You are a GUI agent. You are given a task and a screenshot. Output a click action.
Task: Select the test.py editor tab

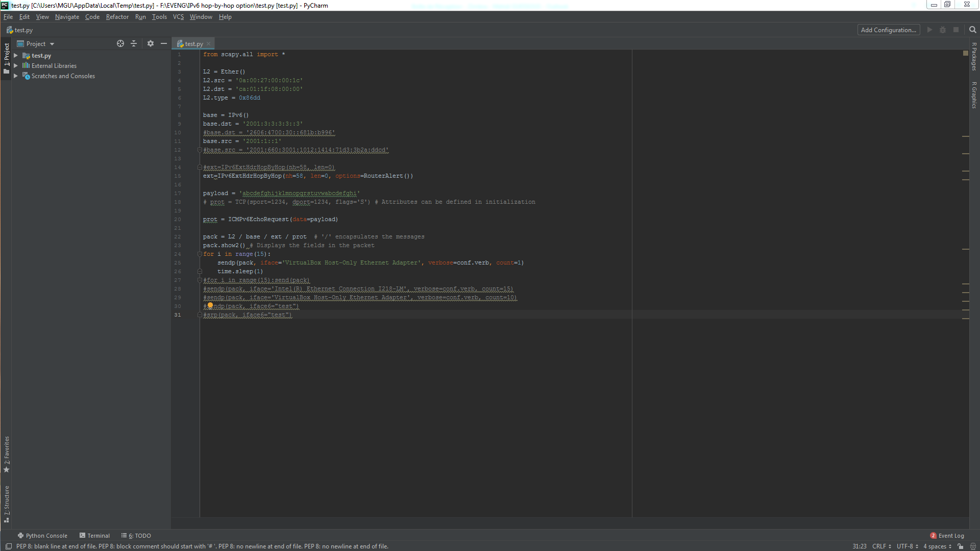click(193, 44)
